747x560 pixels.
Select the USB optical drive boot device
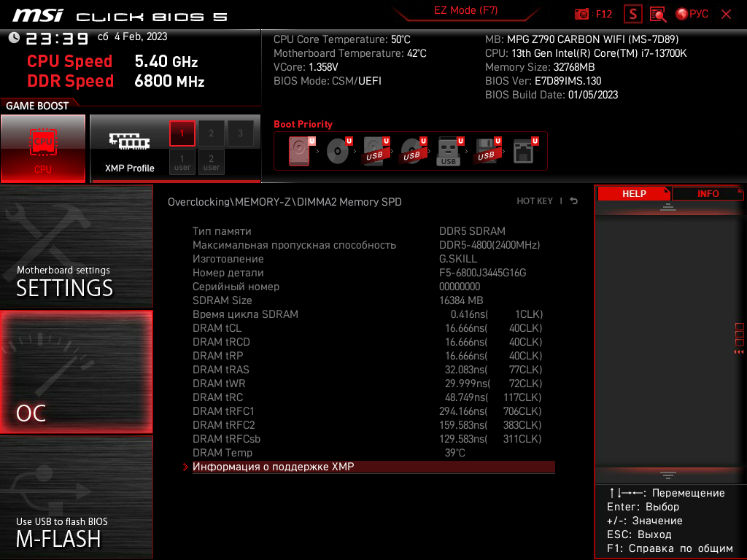(x=413, y=151)
